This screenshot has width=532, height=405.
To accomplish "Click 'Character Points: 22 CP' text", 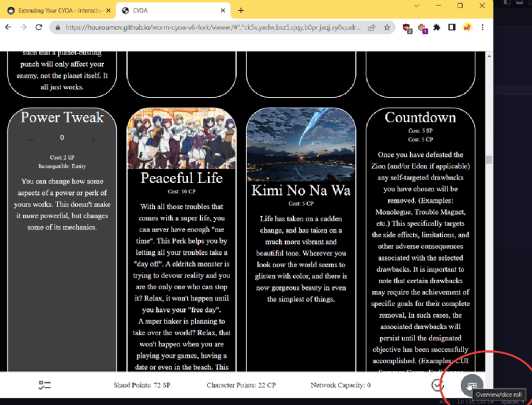I will 241,385.
